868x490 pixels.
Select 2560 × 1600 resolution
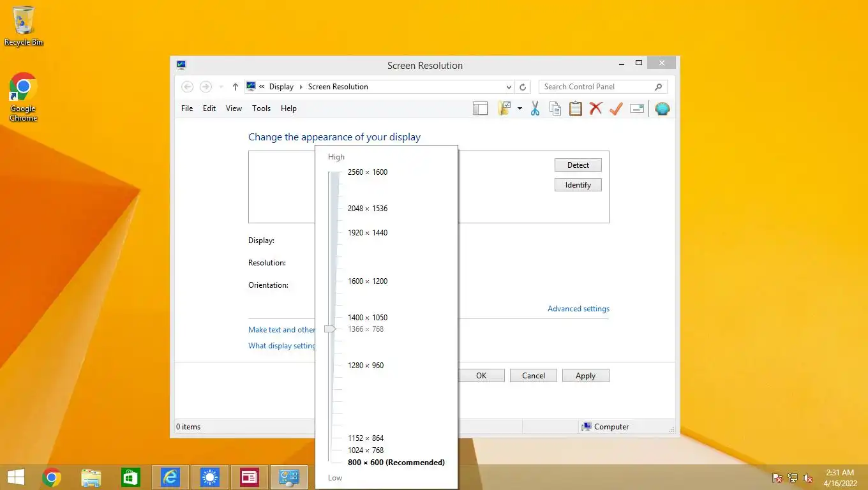pos(368,172)
